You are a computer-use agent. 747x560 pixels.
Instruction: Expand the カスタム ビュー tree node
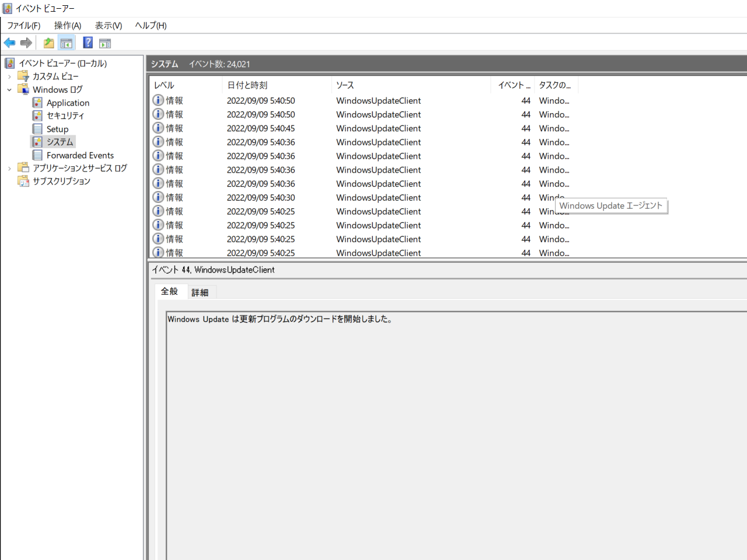click(9, 76)
